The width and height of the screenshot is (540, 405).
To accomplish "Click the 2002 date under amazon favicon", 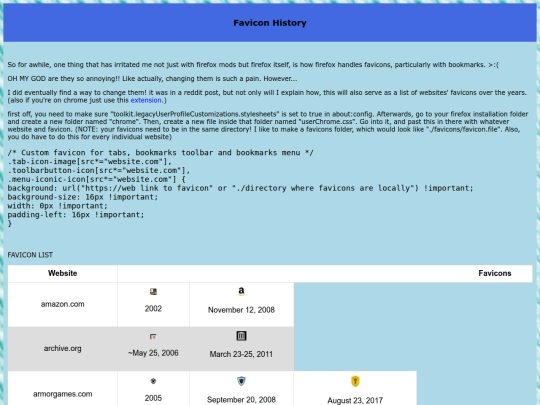I will tap(153, 309).
